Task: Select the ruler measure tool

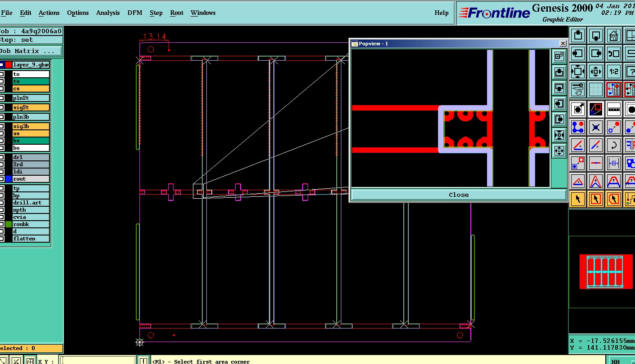Action: pyautogui.click(x=614, y=109)
